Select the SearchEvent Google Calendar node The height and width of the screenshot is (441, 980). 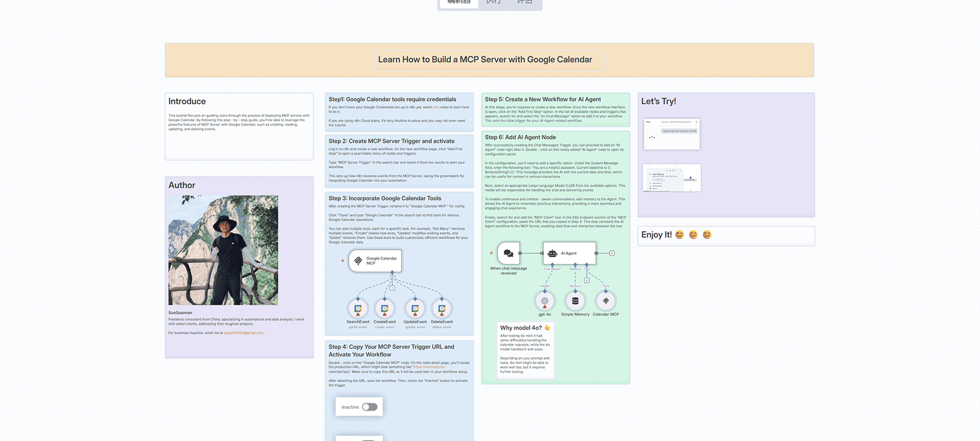(358, 309)
